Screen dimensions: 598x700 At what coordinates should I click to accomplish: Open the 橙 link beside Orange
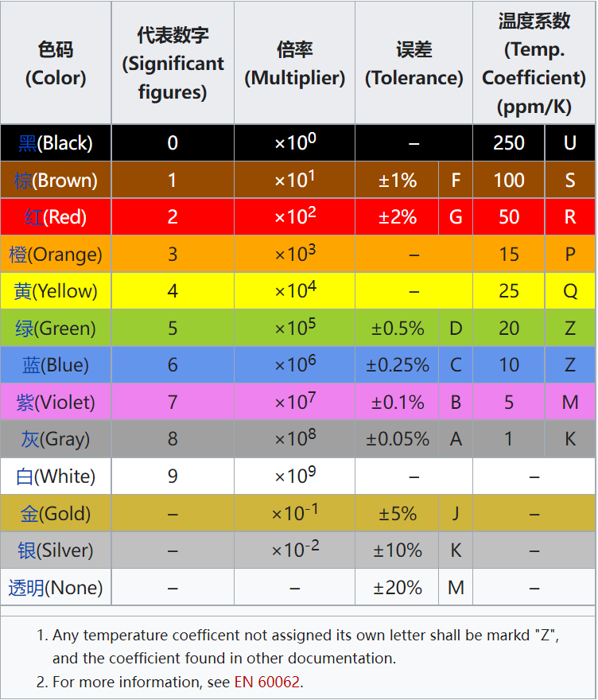(17, 255)
